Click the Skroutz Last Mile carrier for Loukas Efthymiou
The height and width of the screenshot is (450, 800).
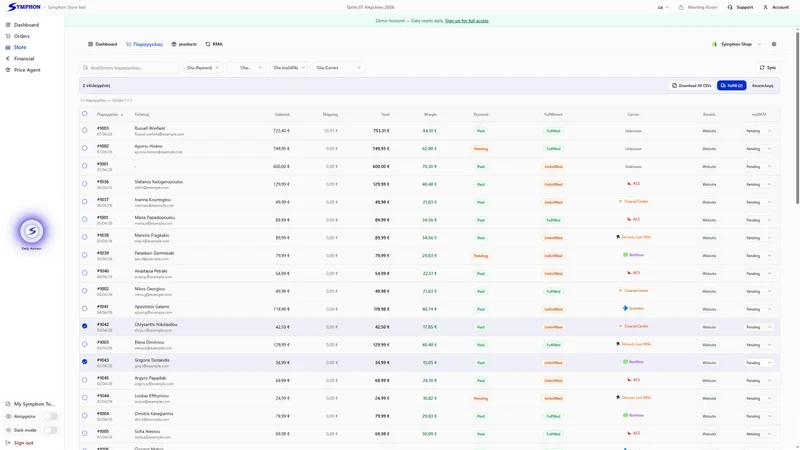634,397
